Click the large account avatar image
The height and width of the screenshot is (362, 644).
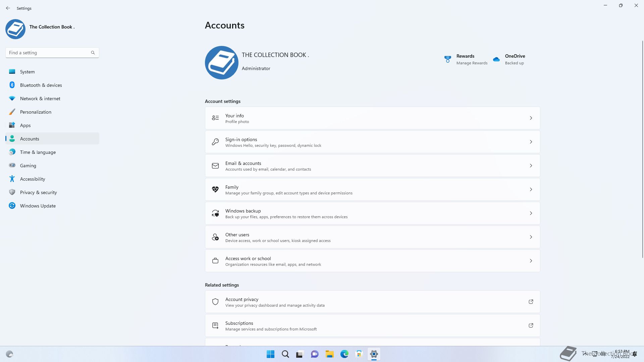tap(222, 63)
